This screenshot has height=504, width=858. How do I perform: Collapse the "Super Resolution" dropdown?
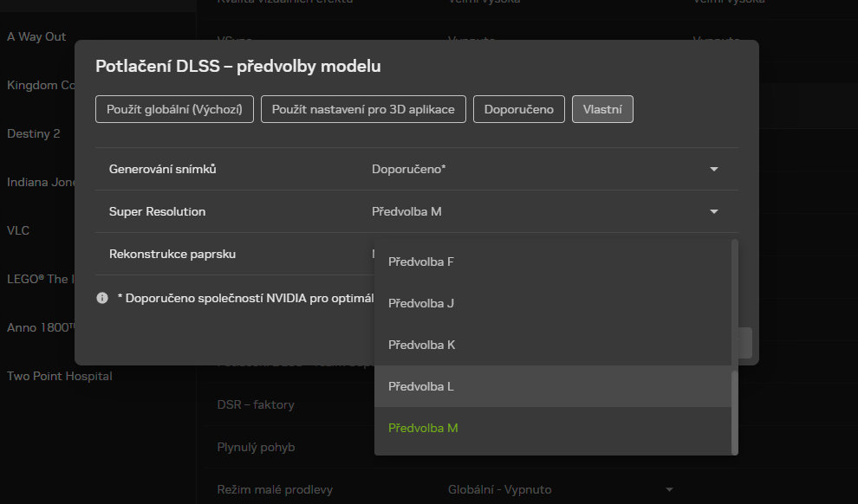pyautogui.click(x=712, y=211)
